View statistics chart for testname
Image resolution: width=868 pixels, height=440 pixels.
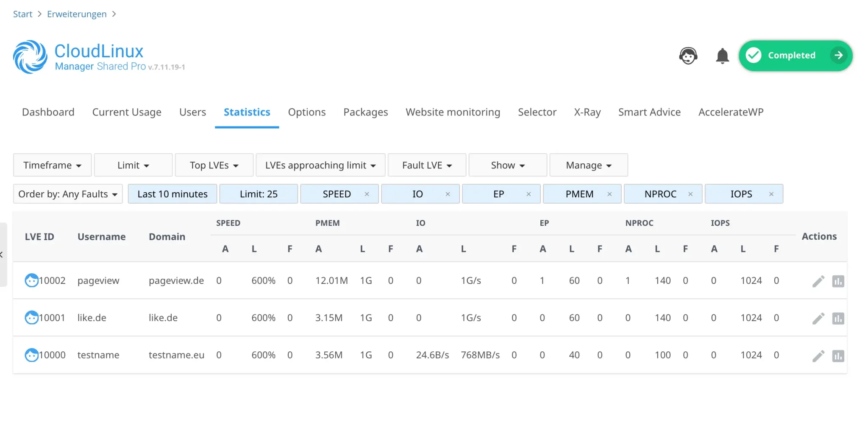(838, 356)
